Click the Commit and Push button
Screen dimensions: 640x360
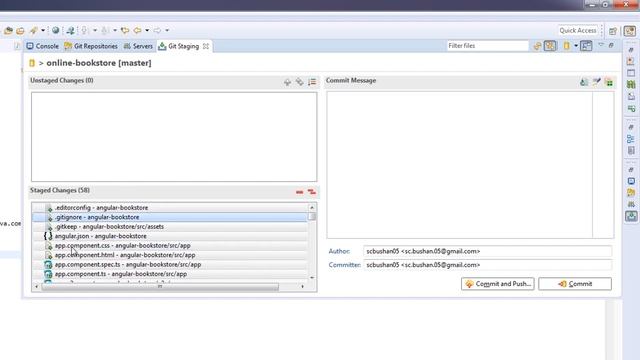click(x=498, y=284)
